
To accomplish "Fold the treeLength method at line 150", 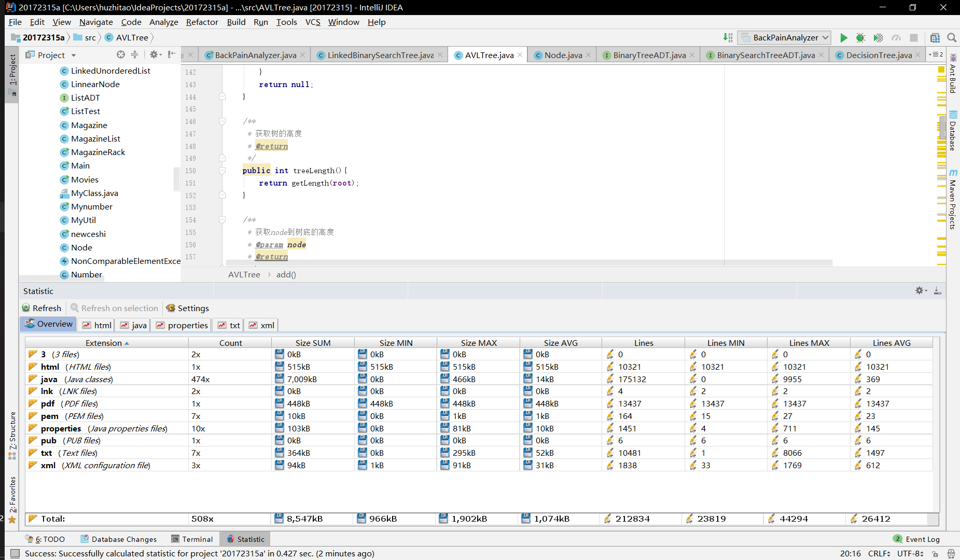I will click(222, 171).
